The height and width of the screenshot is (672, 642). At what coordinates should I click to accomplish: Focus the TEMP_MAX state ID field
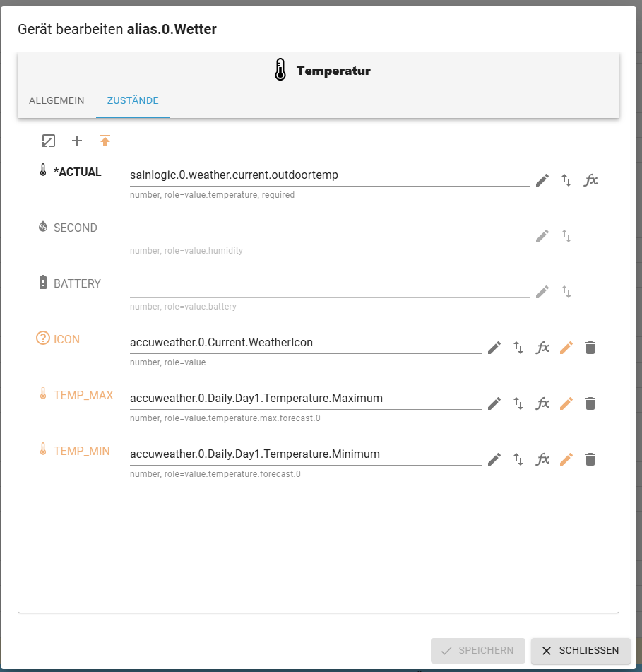(x=305, y=399)
